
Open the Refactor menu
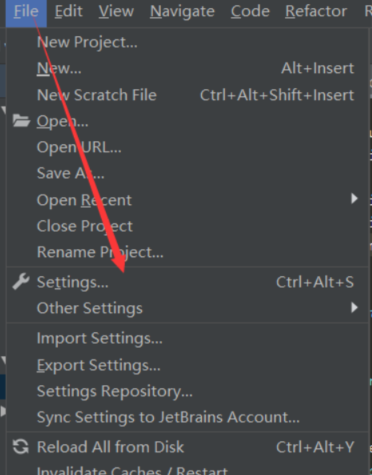click(x=316, y=12)
